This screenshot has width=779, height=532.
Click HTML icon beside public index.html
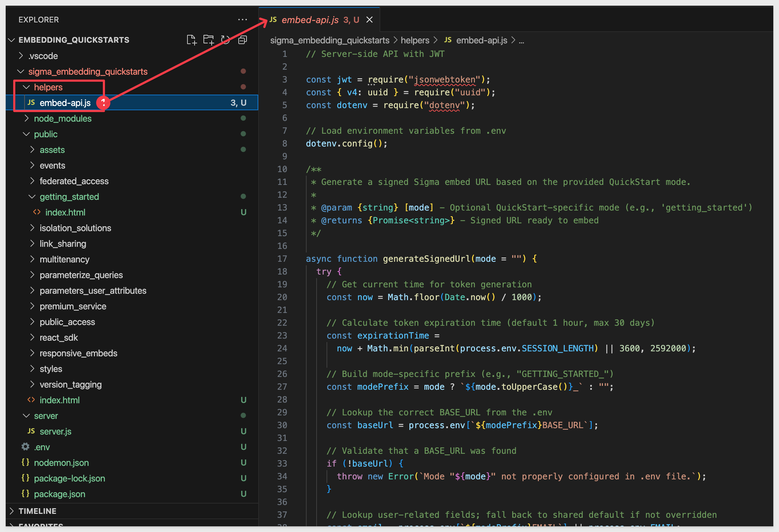pyautogui.click(x=31, y=400)
